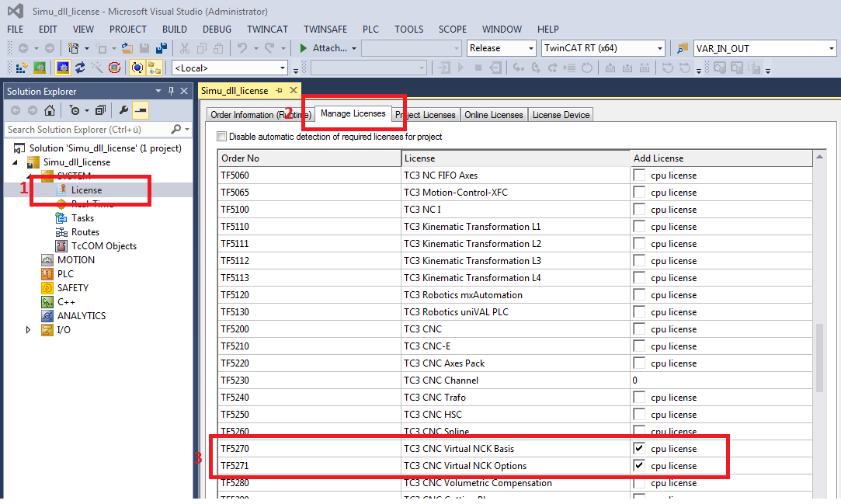Screen dimensions: 841x504
Task: Click the Collapse All icon in Solution Explorer
Action: pos(100,110)
